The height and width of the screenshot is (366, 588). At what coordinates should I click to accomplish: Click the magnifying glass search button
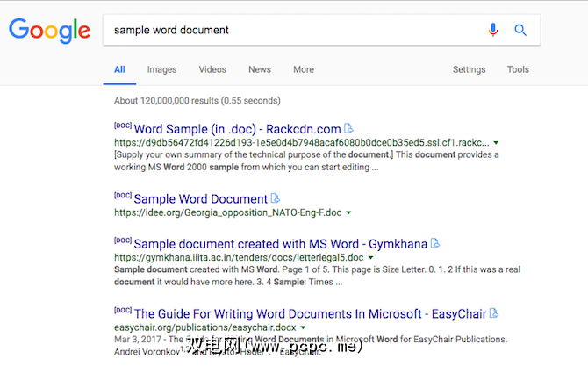(520, 30)
